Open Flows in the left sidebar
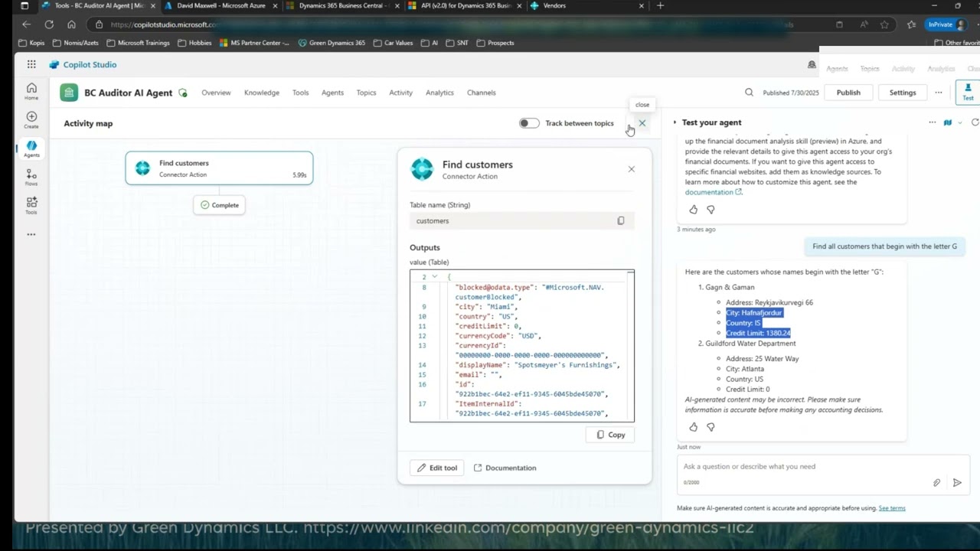 pos(31,178)
